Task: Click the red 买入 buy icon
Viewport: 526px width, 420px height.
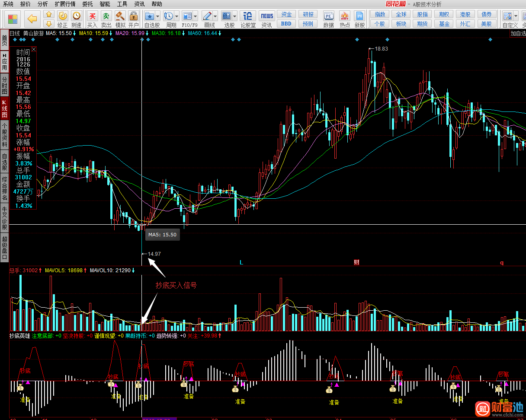Action: 92,16
